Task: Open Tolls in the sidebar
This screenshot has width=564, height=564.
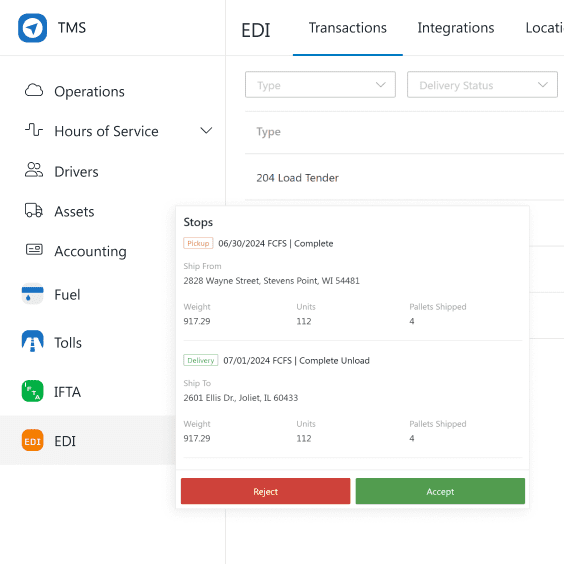Action: click(68, 342)
